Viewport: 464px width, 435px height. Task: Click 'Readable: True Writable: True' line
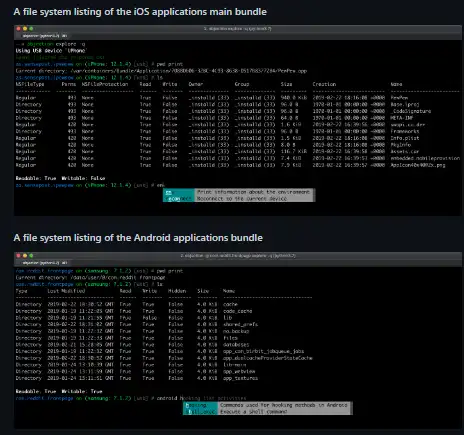click(x=59, y=391)
